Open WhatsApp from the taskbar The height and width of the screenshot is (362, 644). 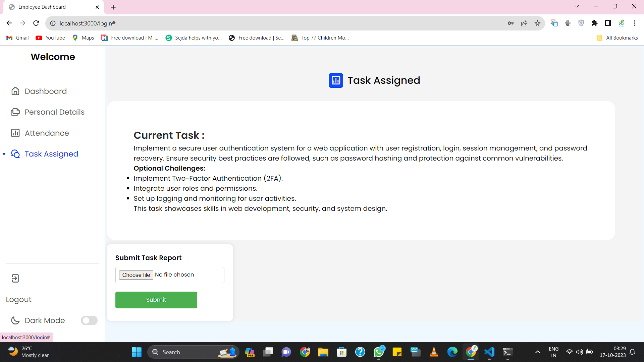click(379, 352)
